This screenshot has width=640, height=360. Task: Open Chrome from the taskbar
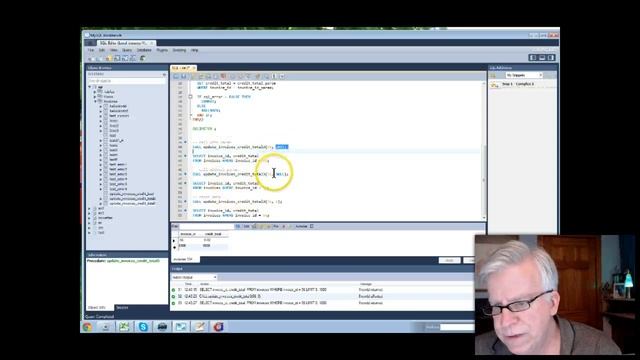(x=87, y=327)
